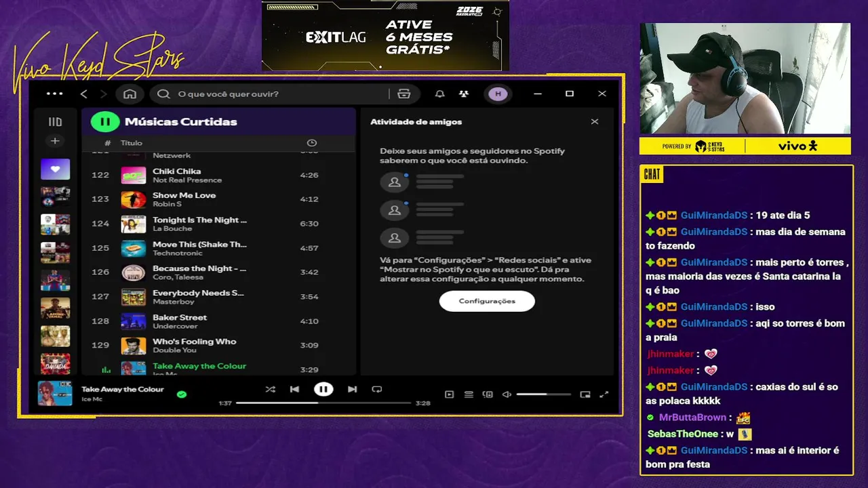
Task: Click the ExitLag banner ad
Action: coord(385,35)
